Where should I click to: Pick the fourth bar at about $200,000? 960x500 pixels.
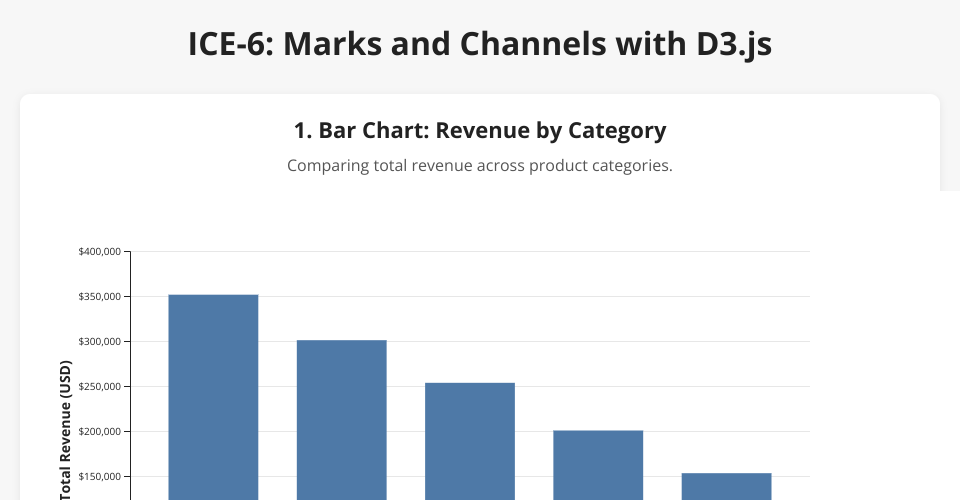click(598, 465)
